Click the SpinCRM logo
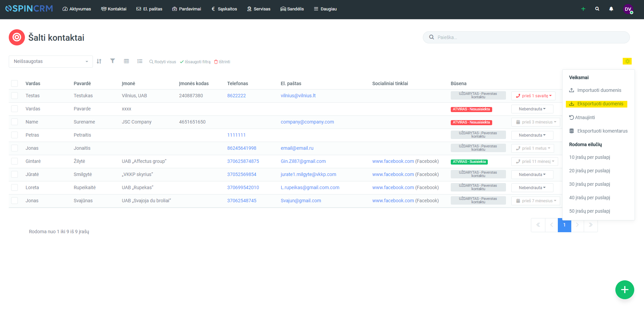 pyautogui.click(x=29, y=9)
